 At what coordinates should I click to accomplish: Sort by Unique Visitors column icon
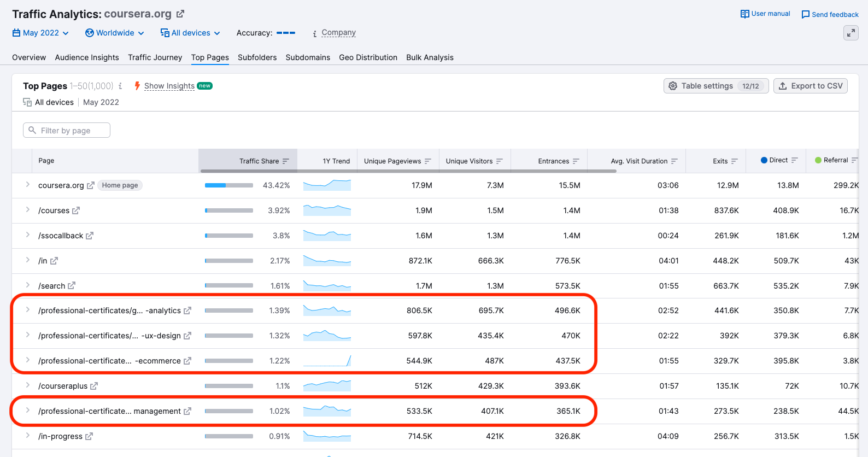(499, 161)
